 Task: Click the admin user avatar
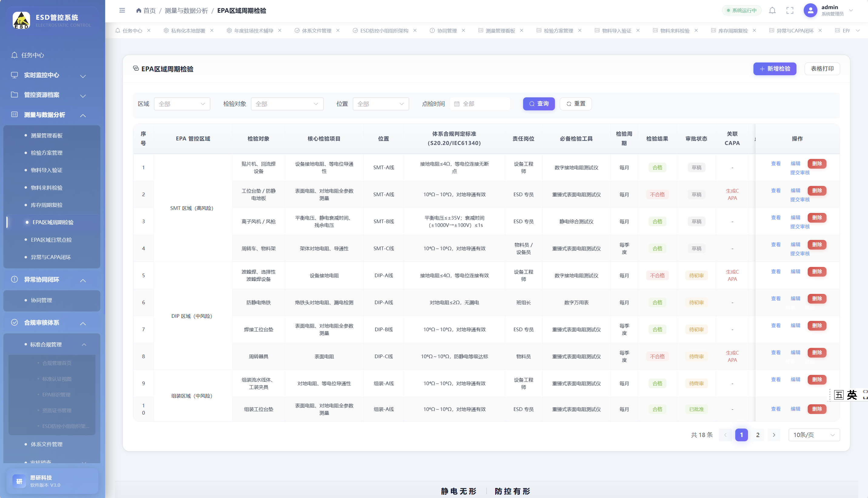pyautogui.click(x=810, y=10)
